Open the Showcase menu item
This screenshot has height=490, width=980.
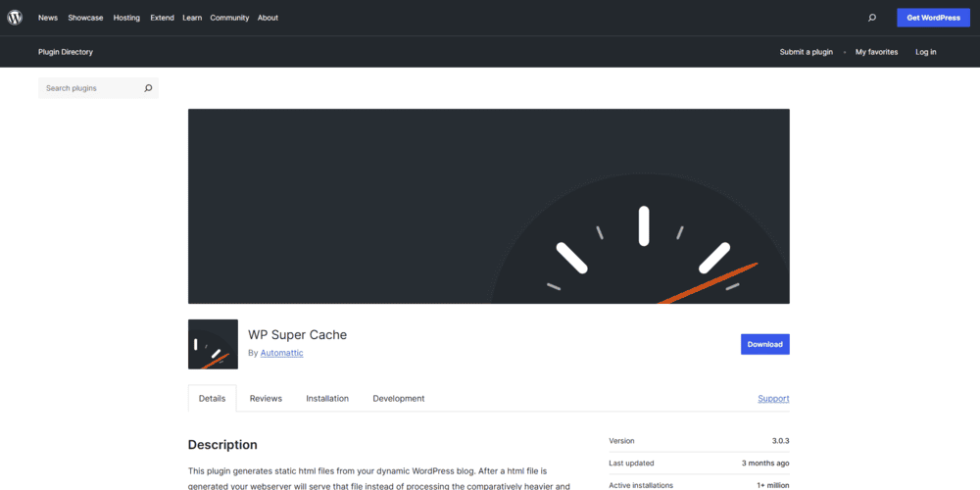[x=85, y=18]
